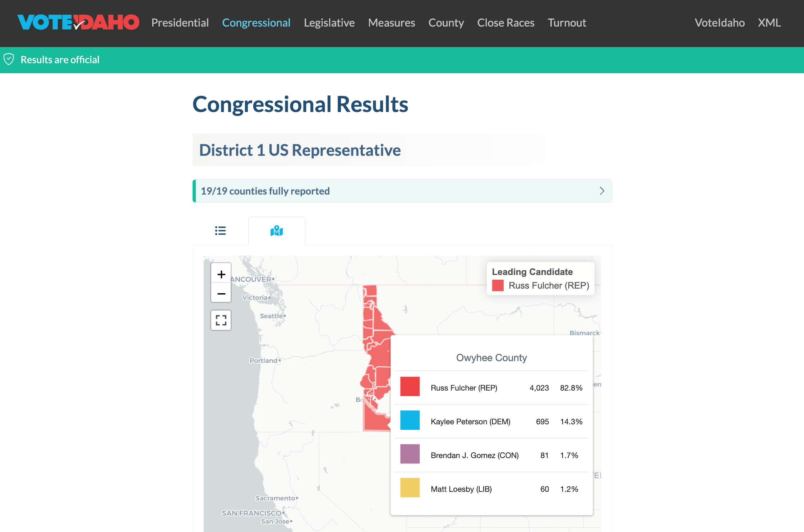Click Kaylee Peterson's blue color swatch
The width and height of the screenshot is (804, 532).
[x=410, y=420]
